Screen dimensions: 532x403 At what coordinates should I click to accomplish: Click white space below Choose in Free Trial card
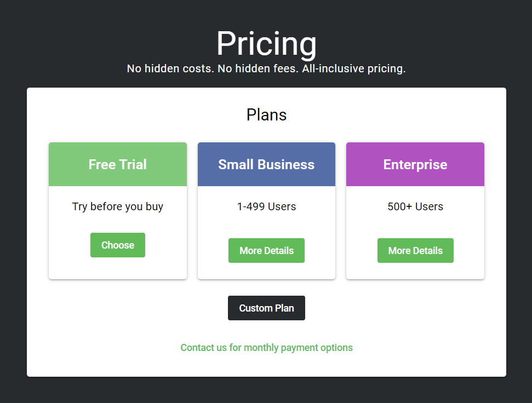(x=118, y=268)
